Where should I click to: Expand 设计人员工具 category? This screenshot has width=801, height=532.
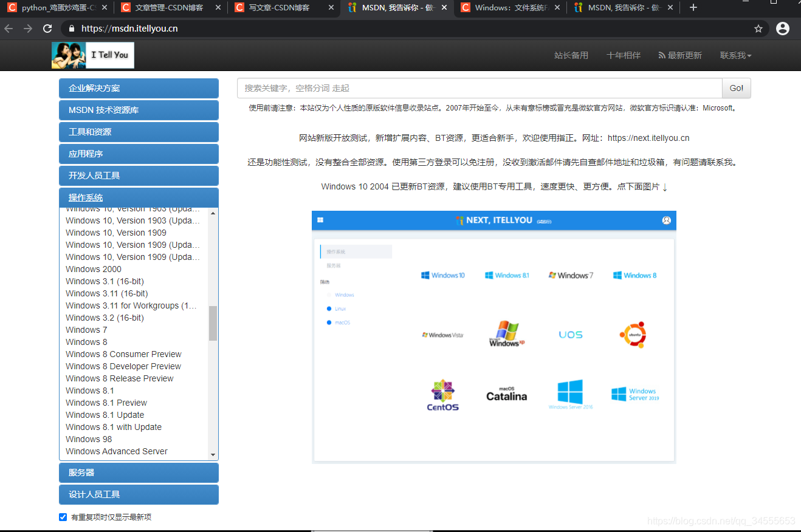pos(139,494)
